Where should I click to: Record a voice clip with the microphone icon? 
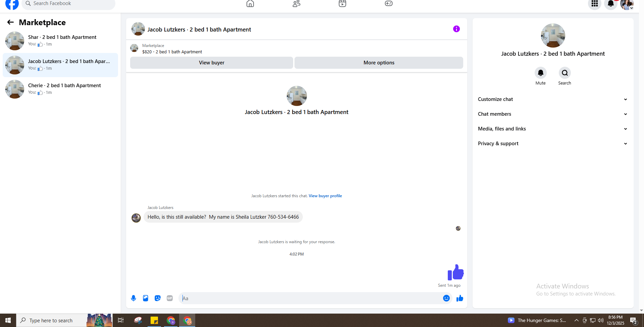click(133, 298)
